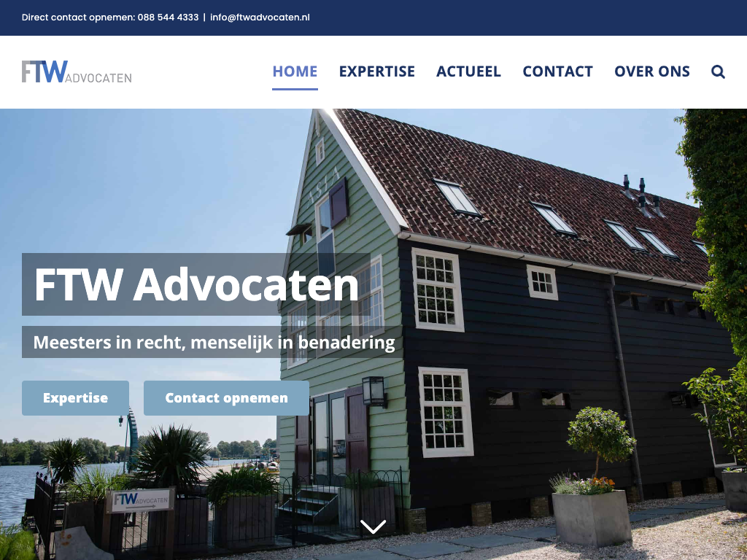Open the ACTUEEL menu item
Screen dimensions: 747x560
(x=468, y=71)
